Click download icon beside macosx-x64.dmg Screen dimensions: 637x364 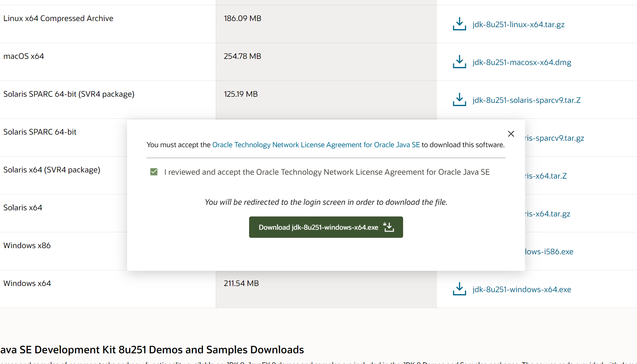point(459,62)
